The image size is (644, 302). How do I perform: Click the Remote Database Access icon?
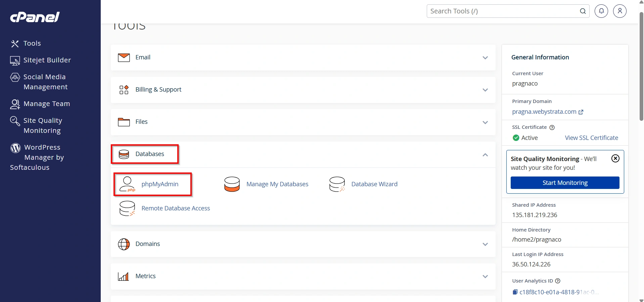127,208
